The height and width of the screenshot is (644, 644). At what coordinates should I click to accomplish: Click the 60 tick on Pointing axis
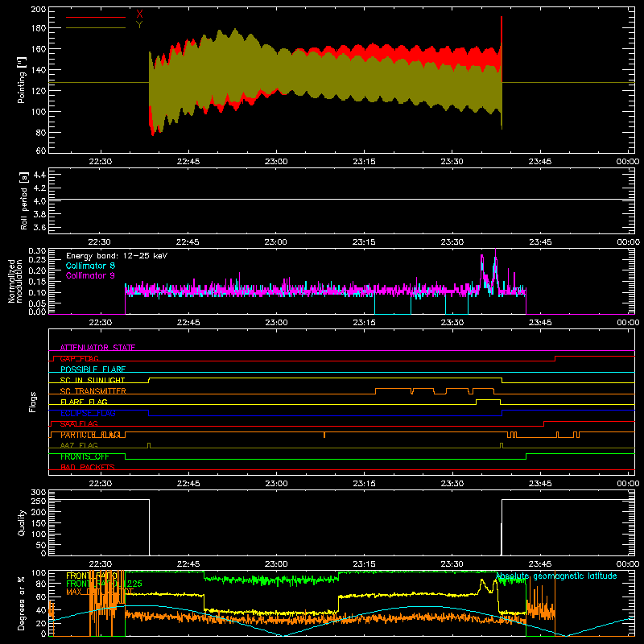[x=41, y=151]
